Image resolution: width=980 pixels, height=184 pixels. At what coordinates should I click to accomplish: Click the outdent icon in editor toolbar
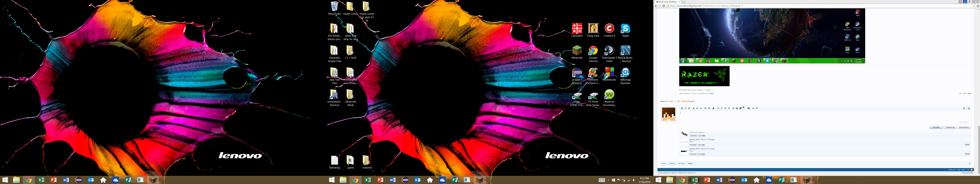pos(725,108)
